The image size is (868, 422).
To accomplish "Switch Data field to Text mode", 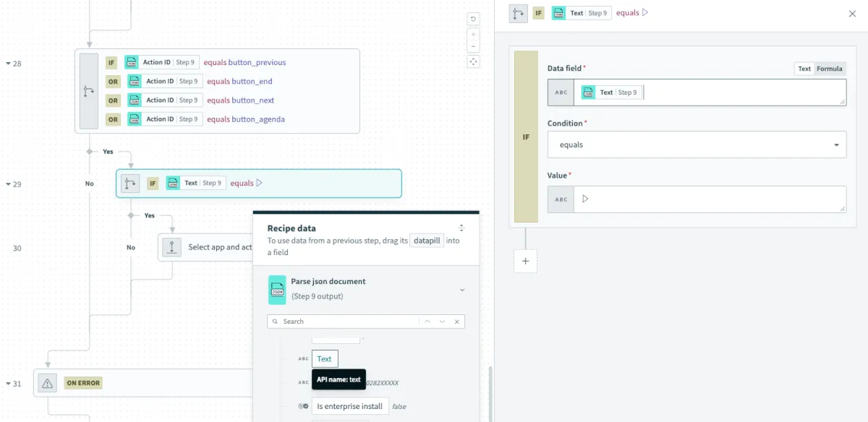I will (x=804, y=69).
